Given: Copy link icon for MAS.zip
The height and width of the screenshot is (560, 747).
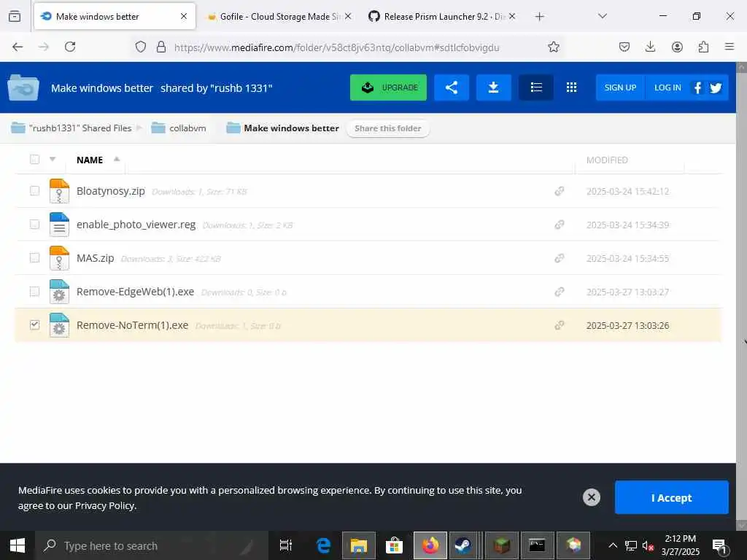Looking at the screenshot, I should tap(560, 258).
